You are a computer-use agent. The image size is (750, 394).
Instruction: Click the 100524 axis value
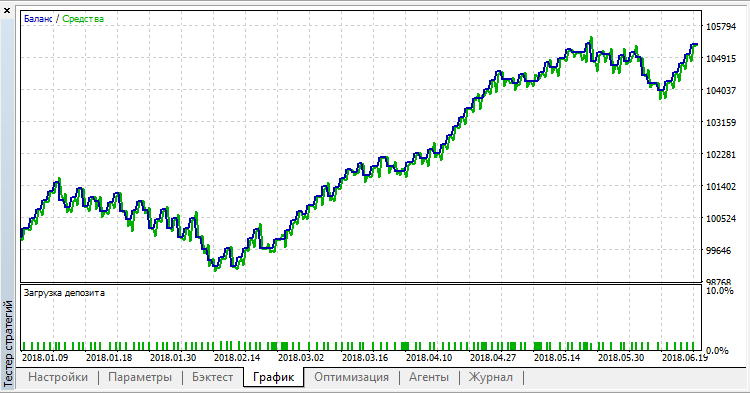(721, 219)
